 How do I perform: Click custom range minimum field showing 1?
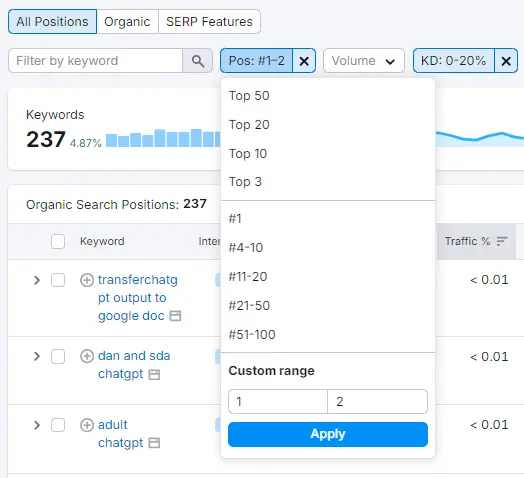(278, 401)
